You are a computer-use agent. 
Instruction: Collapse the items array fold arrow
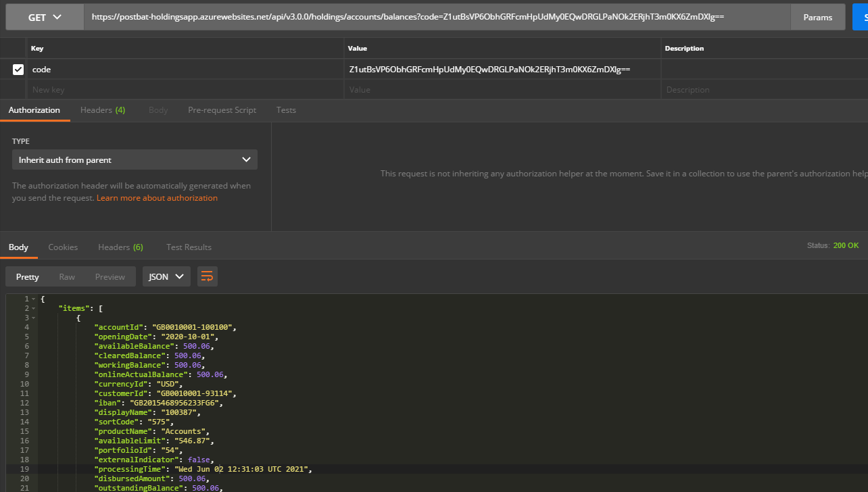34,308
